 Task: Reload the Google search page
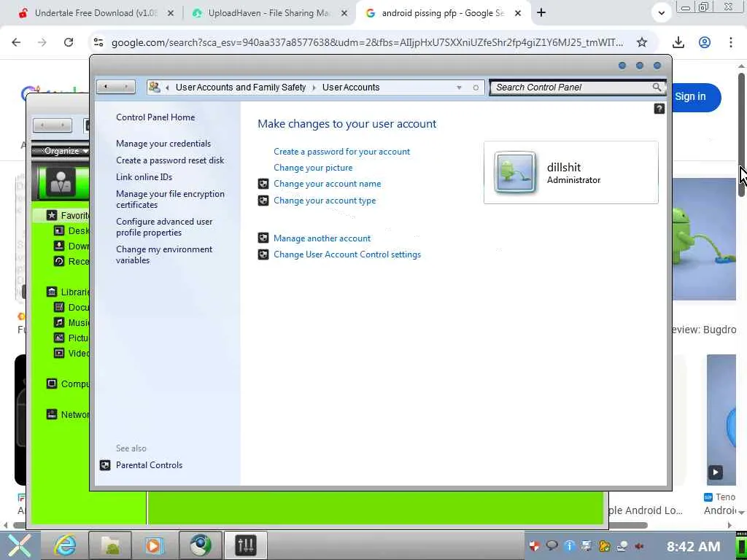tap(69, 42)
